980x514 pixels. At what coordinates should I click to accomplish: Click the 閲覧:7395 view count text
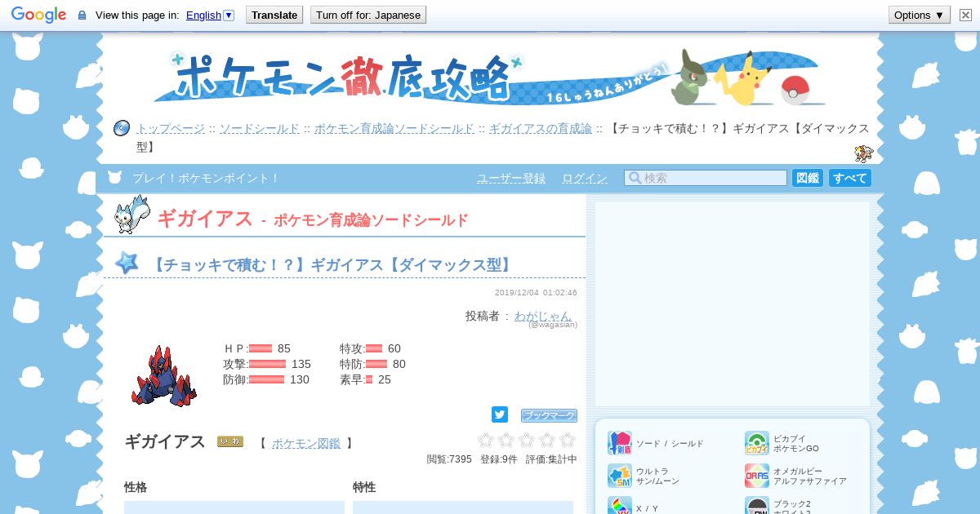pyautogui.click(x=449, y=459)
